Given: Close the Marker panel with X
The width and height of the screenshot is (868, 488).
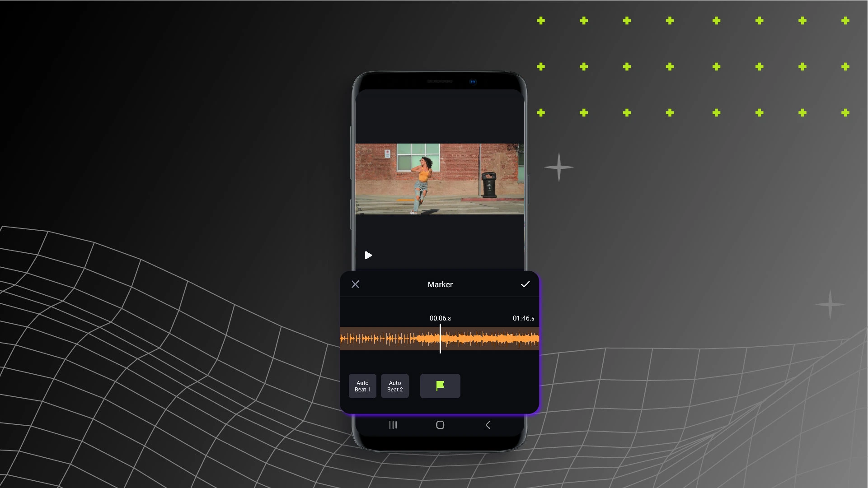Looking at the screenshot, I should [355, 284].
